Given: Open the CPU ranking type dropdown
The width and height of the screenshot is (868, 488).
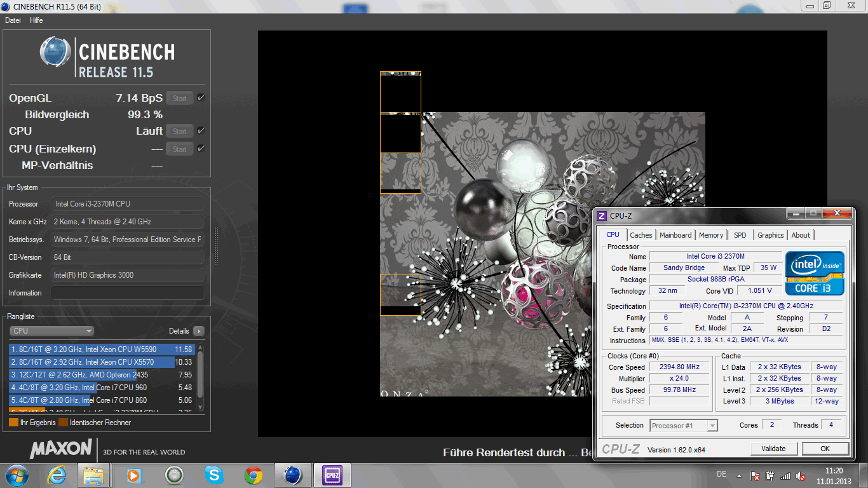Looking at the screenshot, I should (x=52, y=331).
